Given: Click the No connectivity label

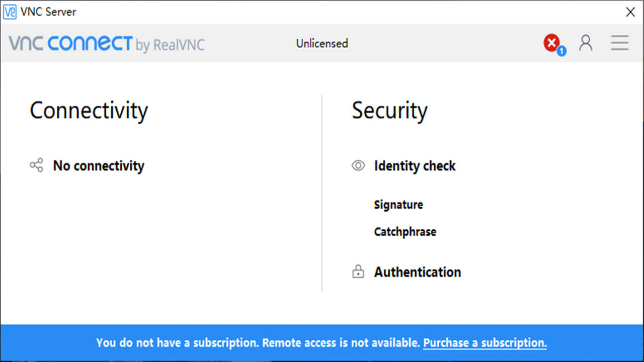Looking at the screenshot, I should (99, 166).
